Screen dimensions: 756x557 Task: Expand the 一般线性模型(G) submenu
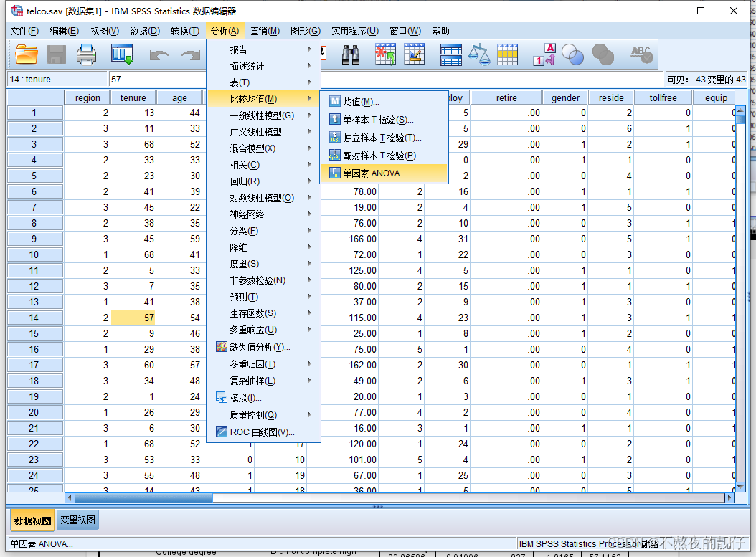pos(263,115)
